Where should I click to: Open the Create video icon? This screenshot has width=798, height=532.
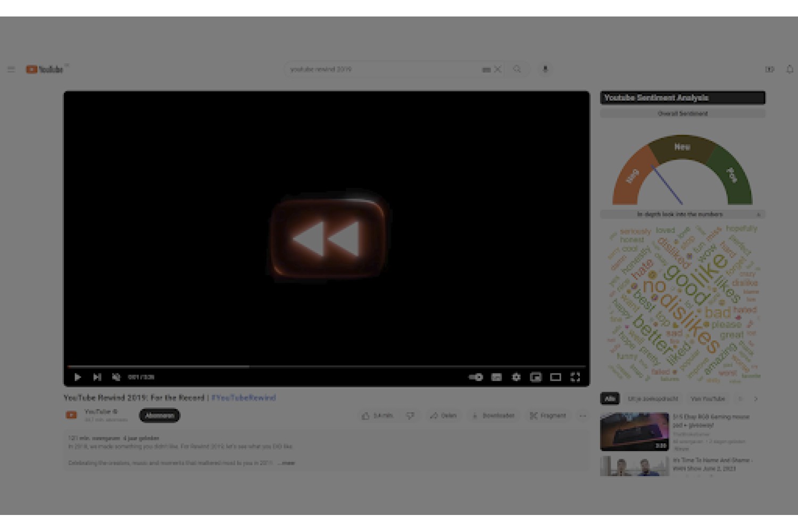[770, 69]
